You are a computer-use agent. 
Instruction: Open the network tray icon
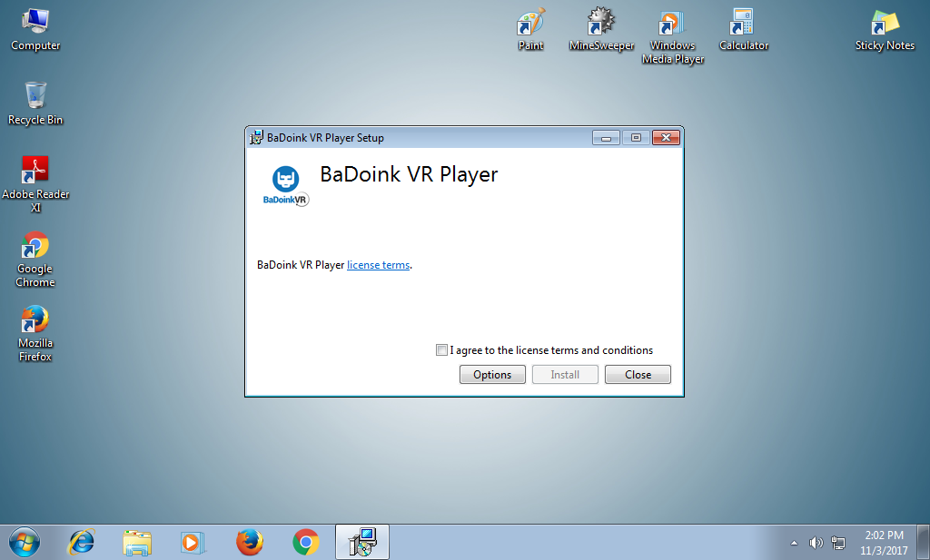pyautogui.click(x=838, y=543)
